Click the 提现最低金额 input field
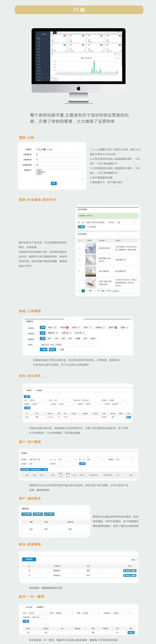 [59, 165]
